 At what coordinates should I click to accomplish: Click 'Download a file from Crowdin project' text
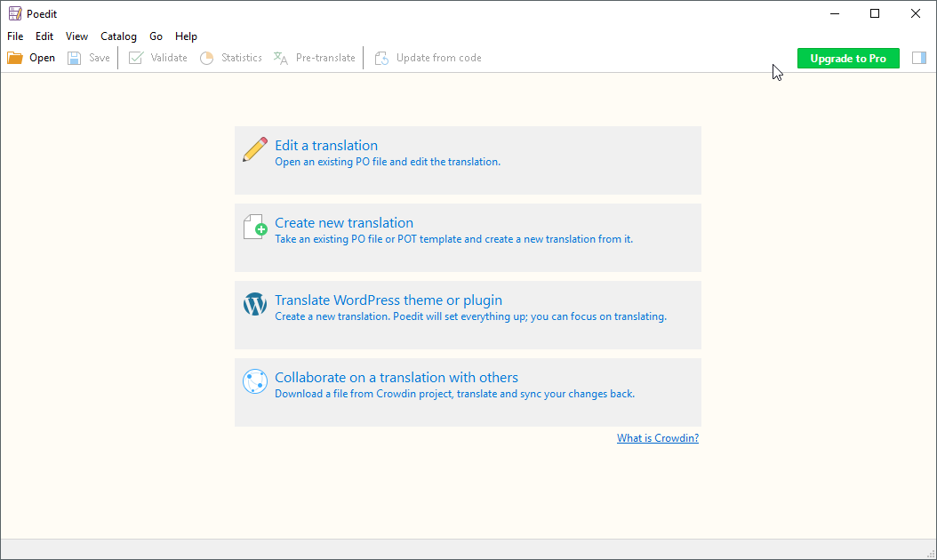(455, 394)
